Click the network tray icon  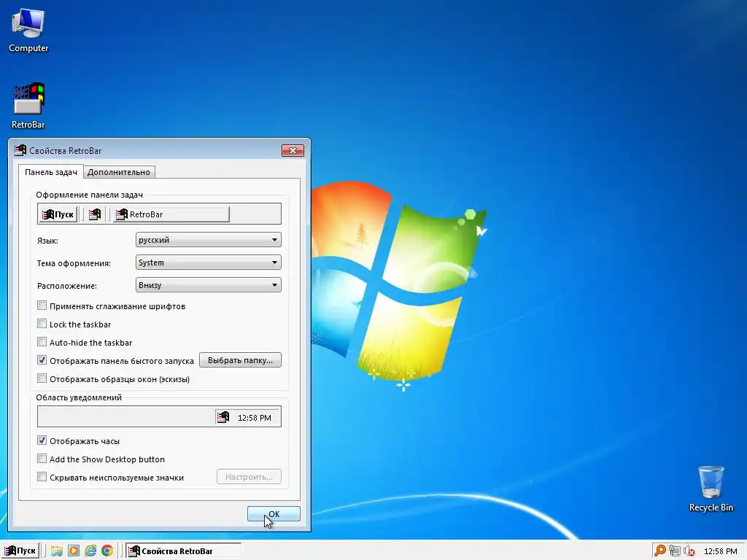click(675, 551)
